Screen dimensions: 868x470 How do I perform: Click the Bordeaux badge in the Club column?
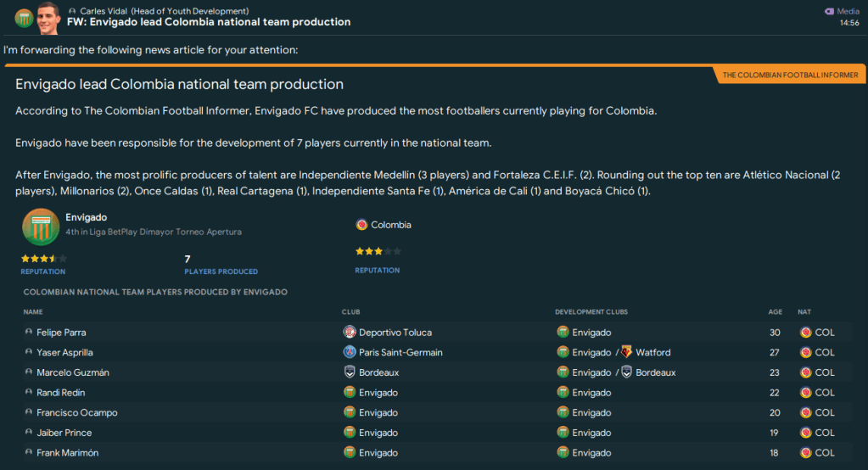[x=349, y=372]
